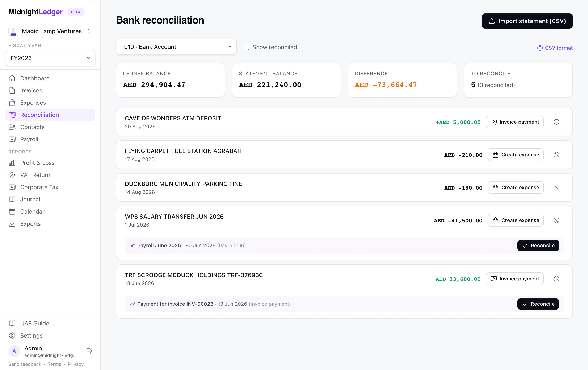This screenshot has width=588, height=370.
Task: Create expense for WPS Salary Transfer
Action: tap(516, 220)
